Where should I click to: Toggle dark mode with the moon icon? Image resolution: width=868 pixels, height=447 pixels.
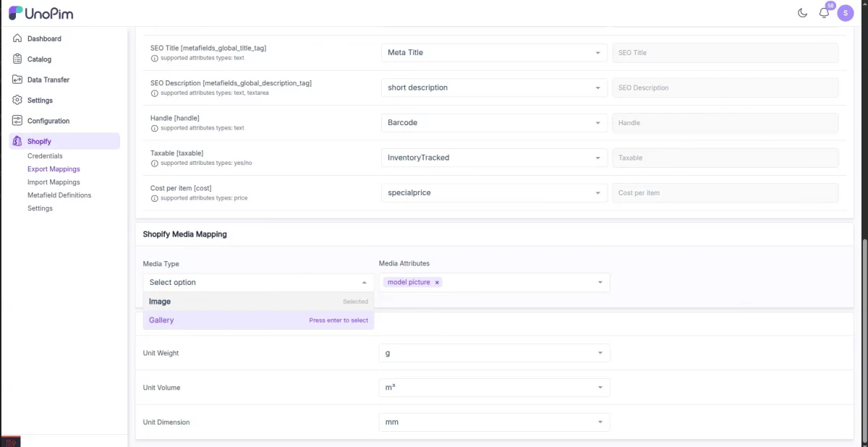802,12
